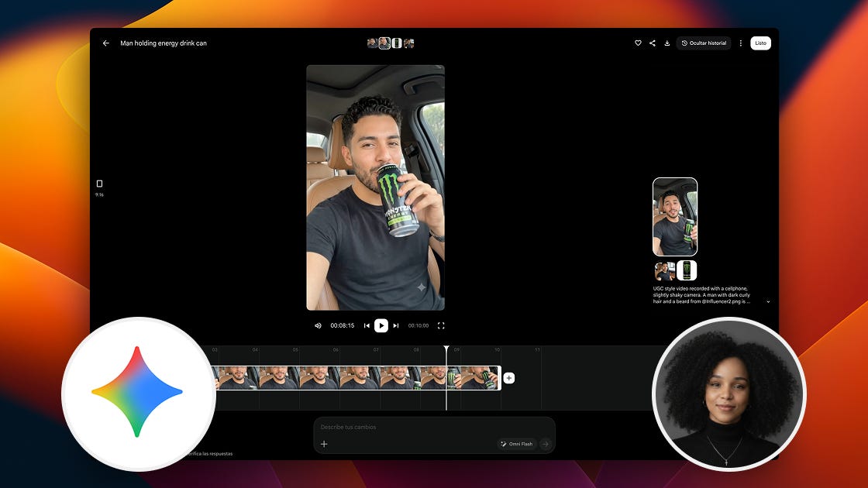Click the 06 mark on timeline ruler
868x488 pixels.
336,349
